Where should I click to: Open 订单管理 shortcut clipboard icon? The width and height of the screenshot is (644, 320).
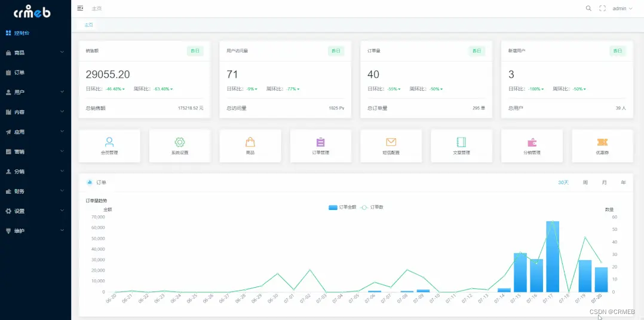(320, 142)
